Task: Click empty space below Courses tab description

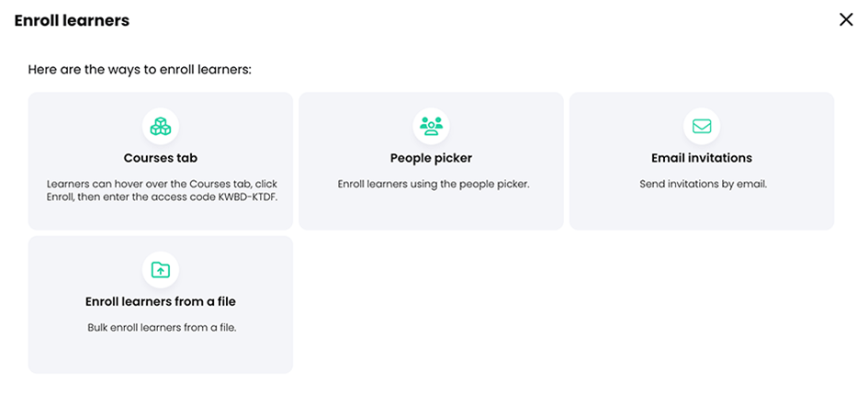Action: [x=161, y=217]
